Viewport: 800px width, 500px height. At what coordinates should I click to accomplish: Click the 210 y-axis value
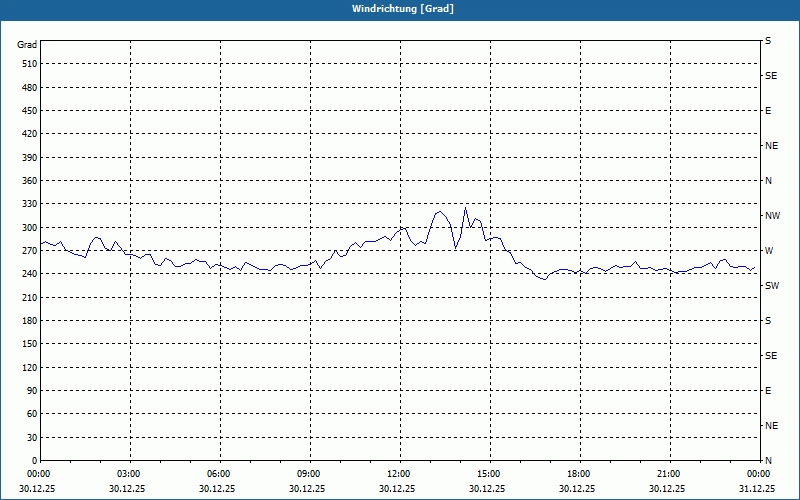pyautogui.click(x=30, y=297)
